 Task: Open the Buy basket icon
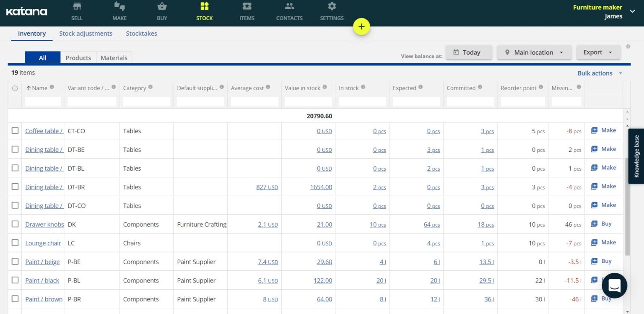point(162,7)
